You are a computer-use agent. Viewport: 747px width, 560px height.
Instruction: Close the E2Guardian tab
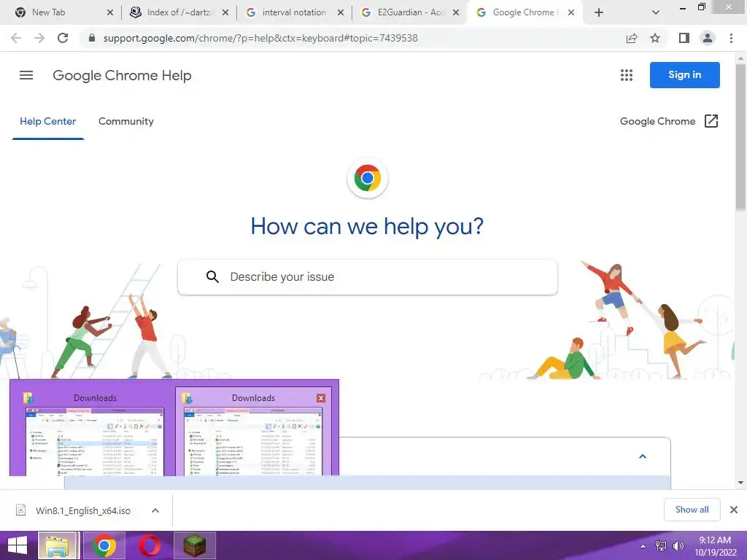point(456,12)
